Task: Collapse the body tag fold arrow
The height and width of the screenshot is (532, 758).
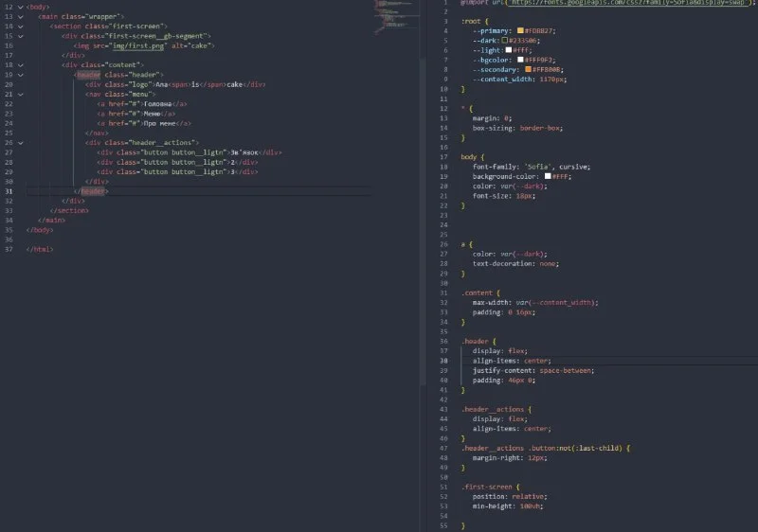Action: pos(21,7)
